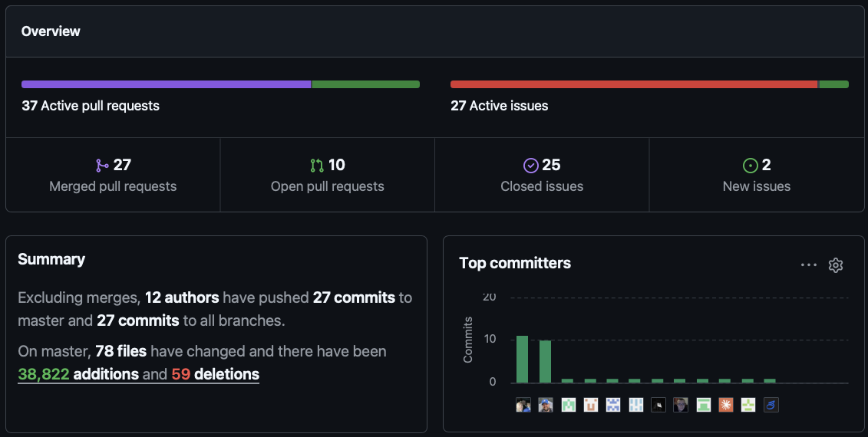Click the green open pull request icon
This screenshot has height=437, width=868.
pyautogui.click(x=317, y=166)
